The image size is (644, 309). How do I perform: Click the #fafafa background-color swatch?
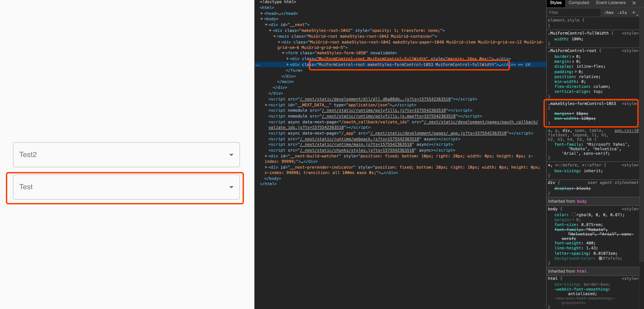point(601,258)
